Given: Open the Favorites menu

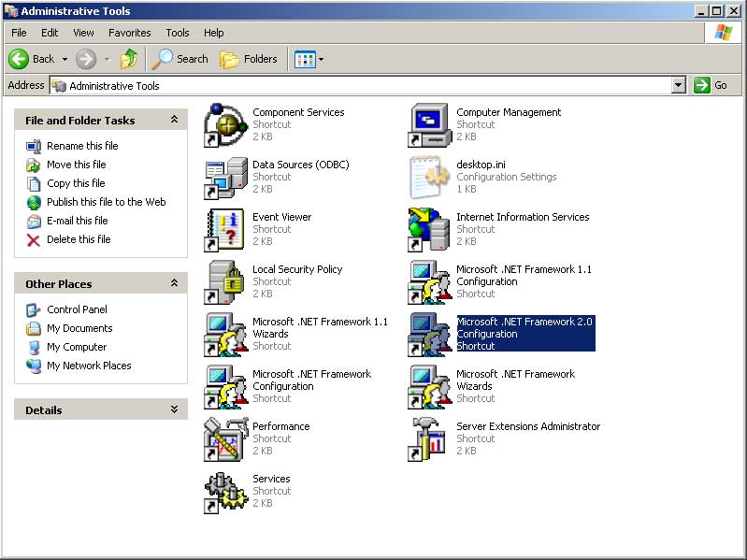Looking at the screenshot, I should tap(130, 33).
